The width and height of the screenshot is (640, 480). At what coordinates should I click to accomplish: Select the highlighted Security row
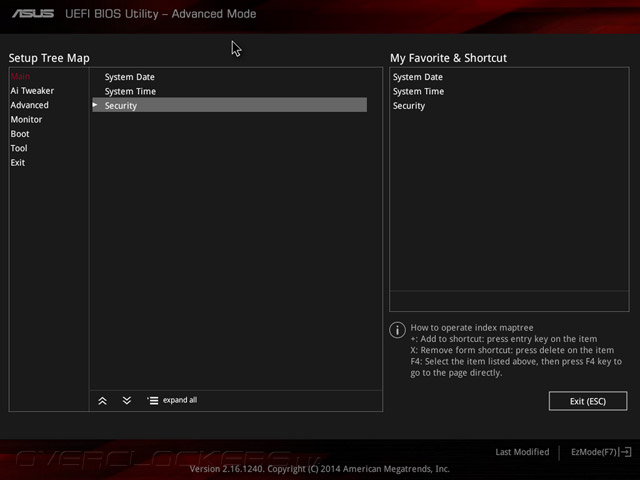[229, 105]
